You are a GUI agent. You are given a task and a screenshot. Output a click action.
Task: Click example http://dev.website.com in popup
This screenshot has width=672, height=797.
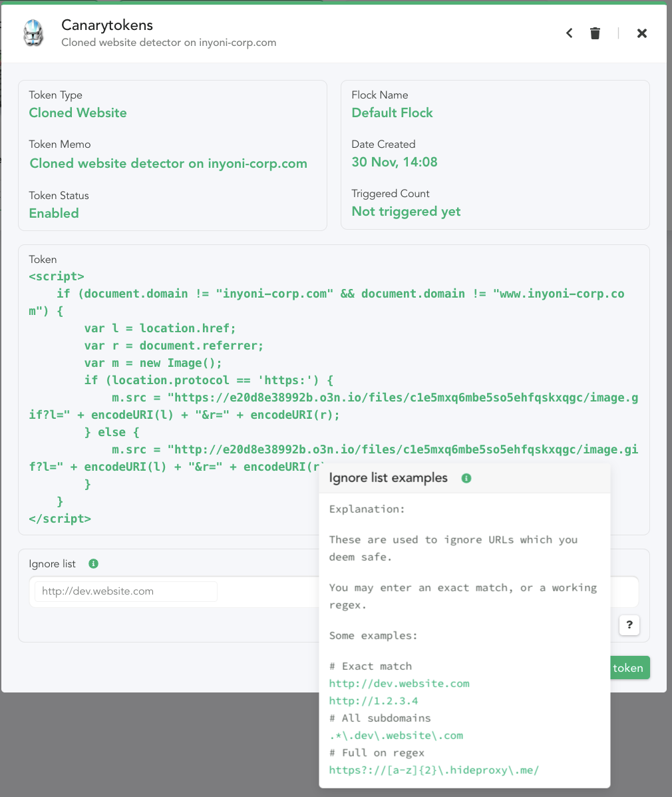tap(399, 684)
